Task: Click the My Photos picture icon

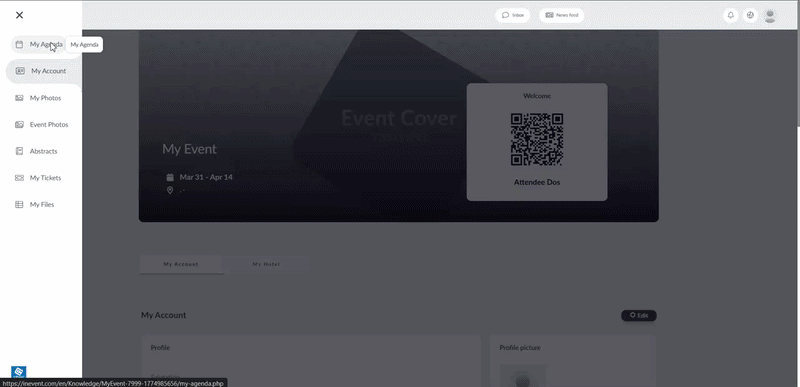Action: [x=19, y=98]
